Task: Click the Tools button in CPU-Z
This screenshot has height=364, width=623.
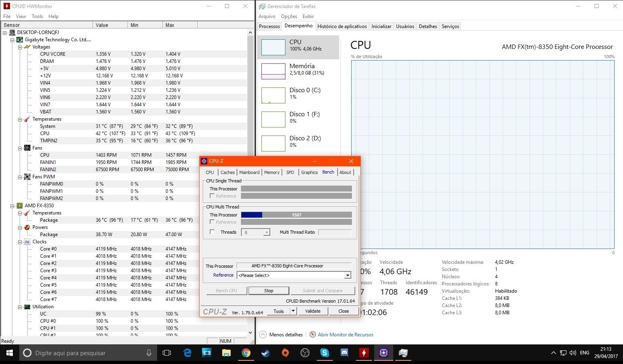Action: click(x=279, y=311)
